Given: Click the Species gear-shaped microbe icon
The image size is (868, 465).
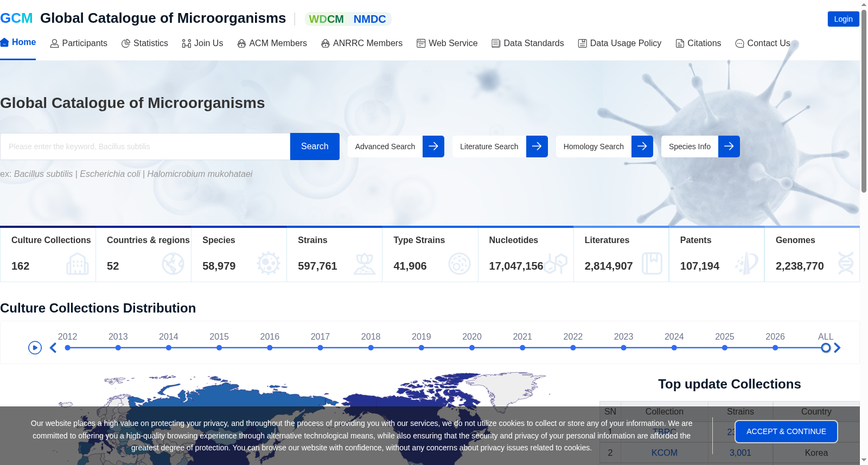Looking at the screenshot, I should pyautogui.click(x=269, y=263).
